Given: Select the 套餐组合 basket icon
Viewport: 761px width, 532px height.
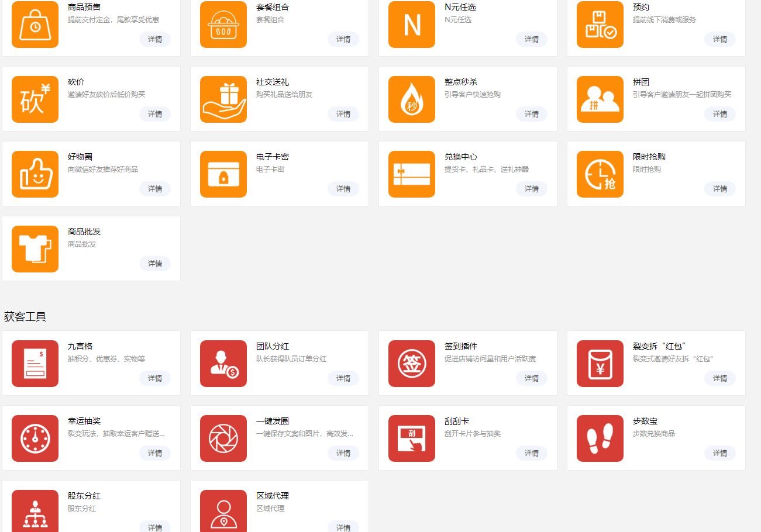Looking at the screenshot, I should (223, 25).
